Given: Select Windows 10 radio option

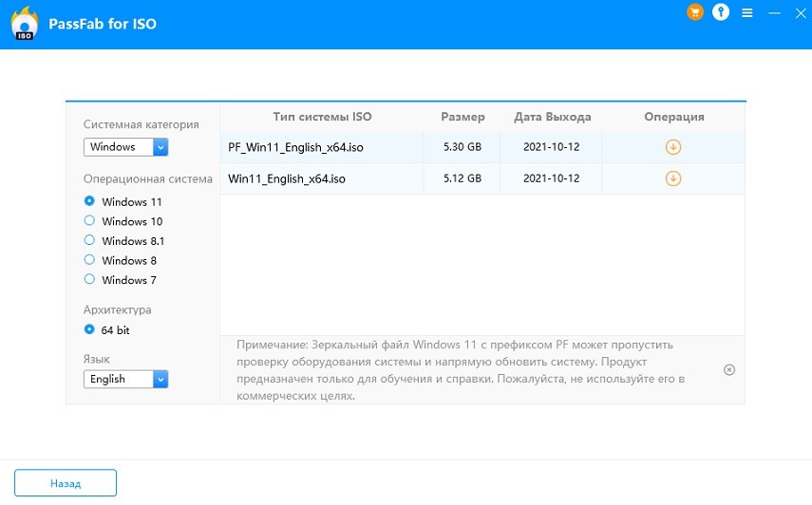Looking at the screenshot, I should coord(89,220).
